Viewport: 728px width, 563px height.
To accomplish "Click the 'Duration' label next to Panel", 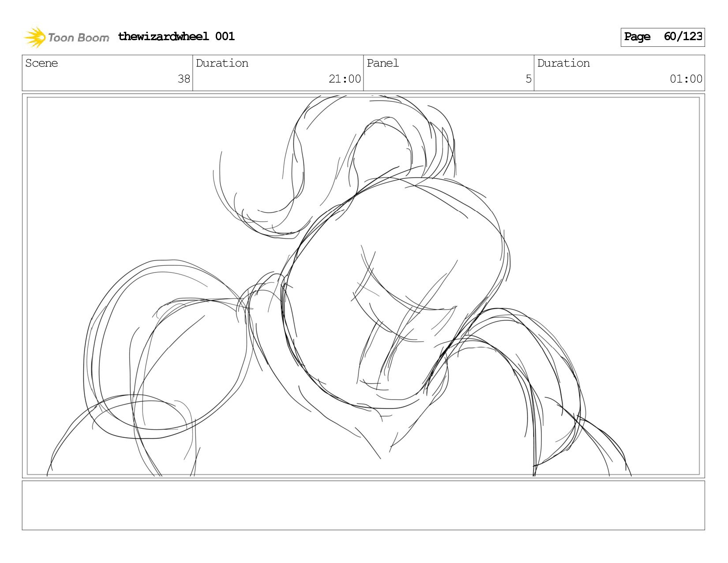I will coord(563,63).
